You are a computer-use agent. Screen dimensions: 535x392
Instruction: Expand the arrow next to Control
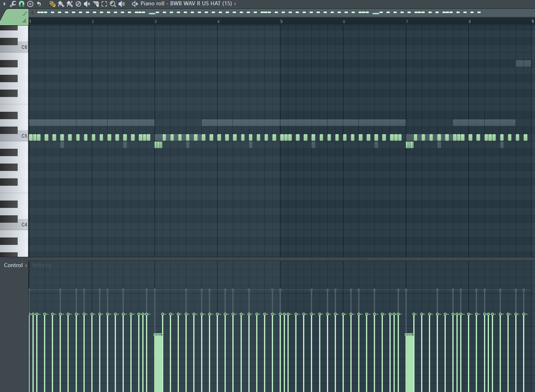pos(26,265)
